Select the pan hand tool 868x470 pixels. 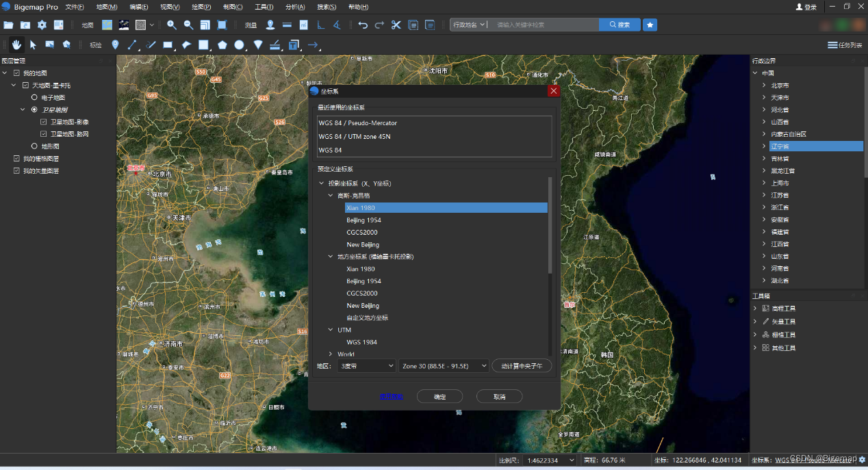16,45
